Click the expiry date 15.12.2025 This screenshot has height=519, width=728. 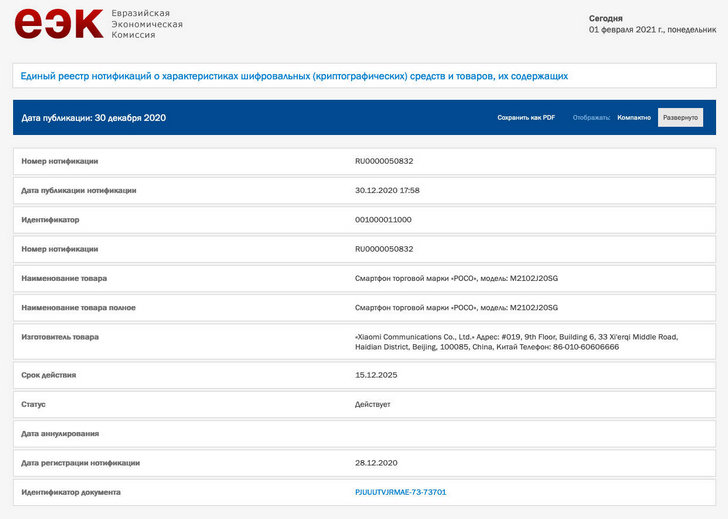click(x=376, y=375)
